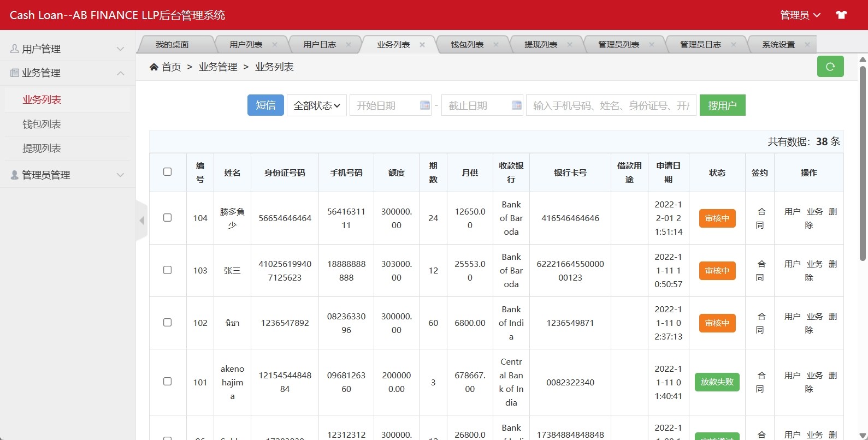The image size is (868, 440).
Task: Switch to the 管理员日志 tab
Action: (700, 45)
